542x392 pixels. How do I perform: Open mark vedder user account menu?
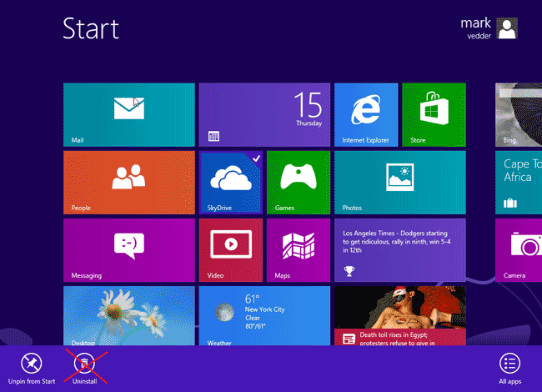489,29
